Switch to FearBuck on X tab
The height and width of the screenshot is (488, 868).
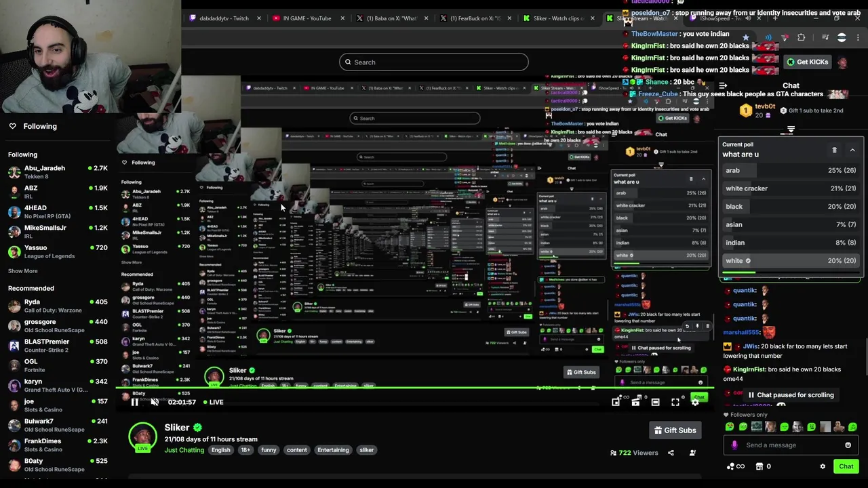pyautogui.click(x=475, y=18)
